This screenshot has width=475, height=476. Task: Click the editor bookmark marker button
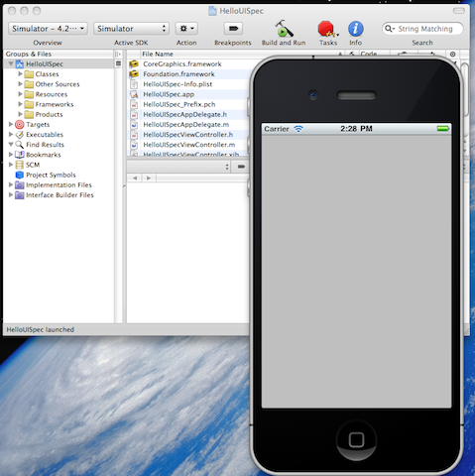tap(241, 167)
